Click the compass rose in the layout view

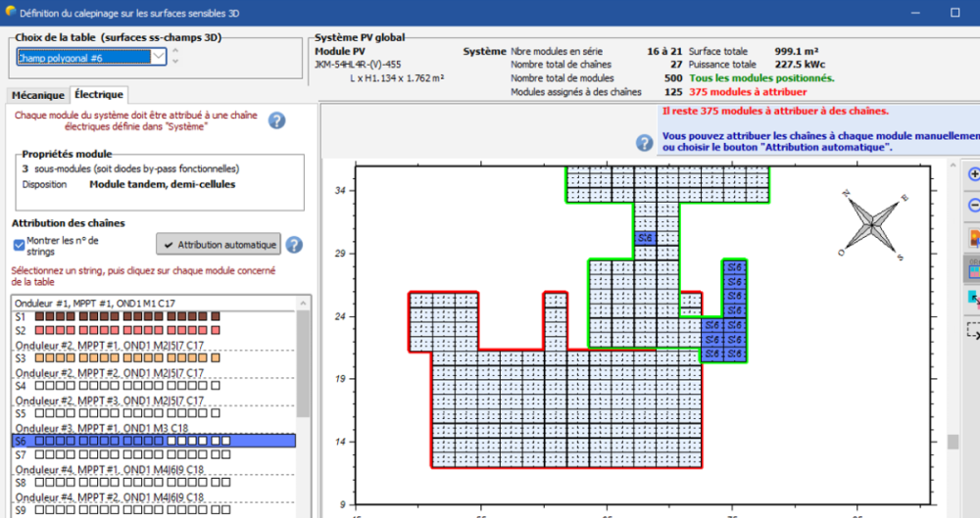coord(871,222)
